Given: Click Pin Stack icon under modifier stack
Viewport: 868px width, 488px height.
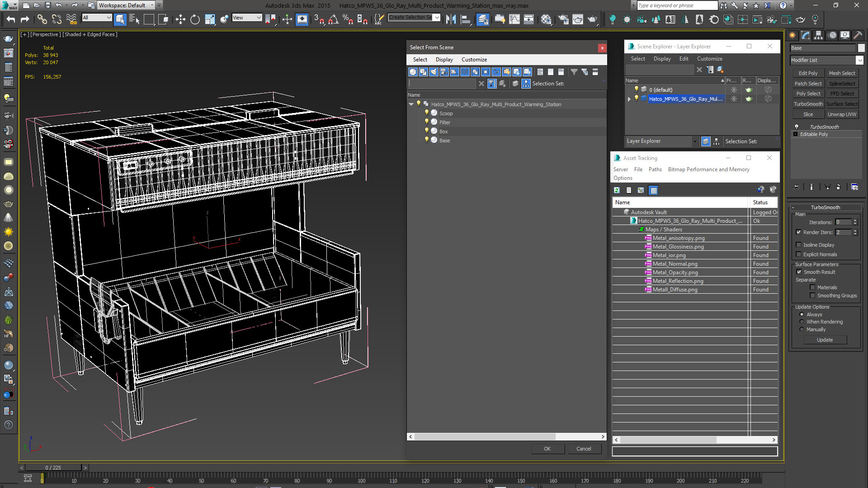Looking at the screenshot, I should pos(796,187).
